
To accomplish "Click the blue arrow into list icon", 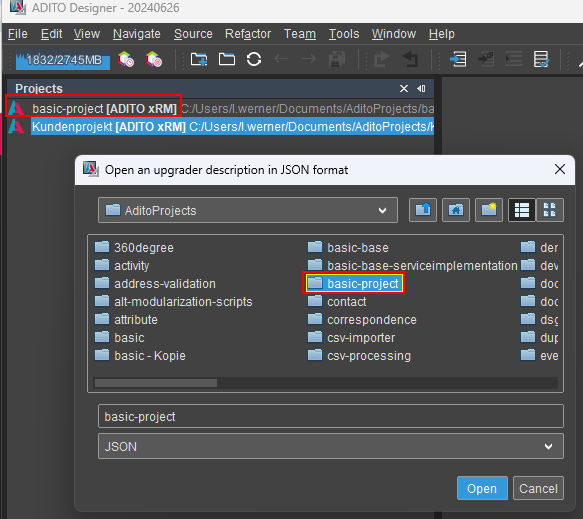I will pos(458,59).
